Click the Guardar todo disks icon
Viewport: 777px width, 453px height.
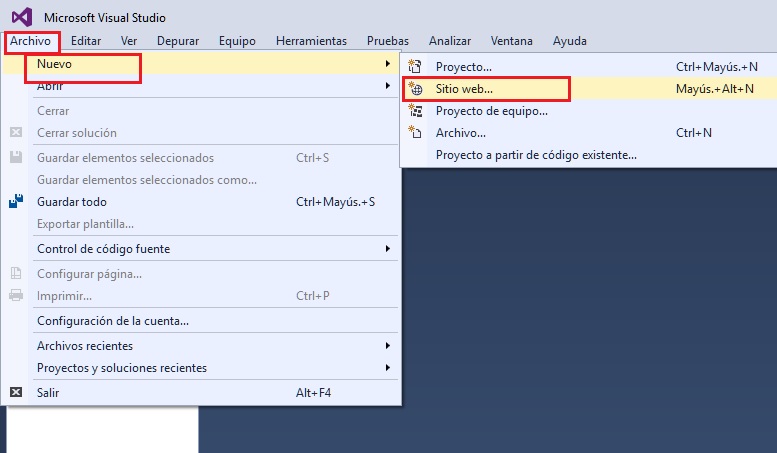(16, 201)
